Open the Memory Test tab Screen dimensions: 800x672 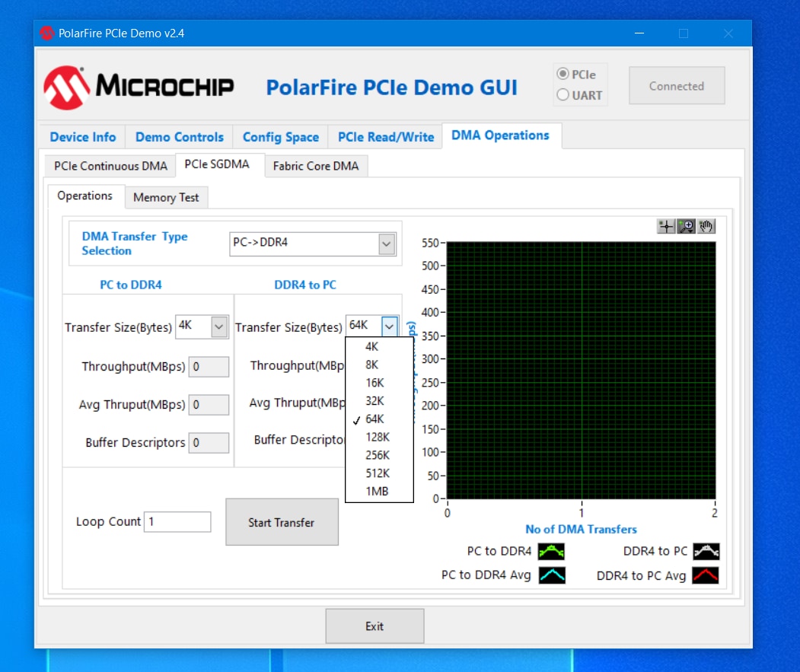(x=166, y=197)
